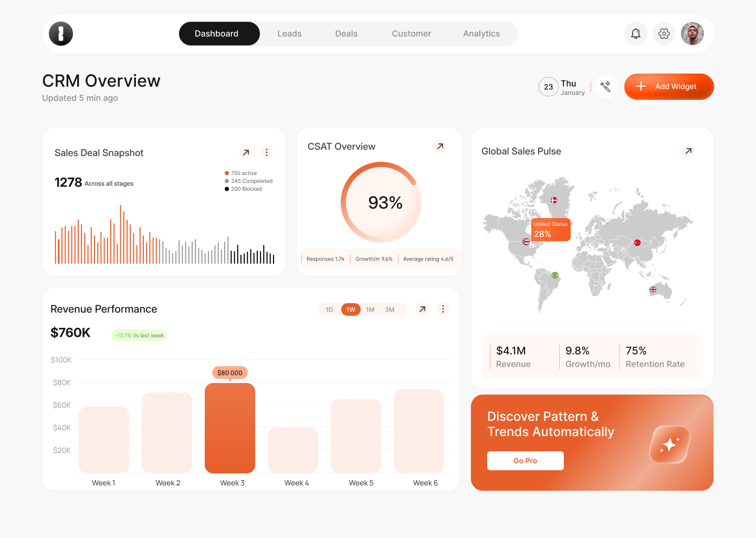Toggle the 200 Blocked legend item

[x=243, y=189]
